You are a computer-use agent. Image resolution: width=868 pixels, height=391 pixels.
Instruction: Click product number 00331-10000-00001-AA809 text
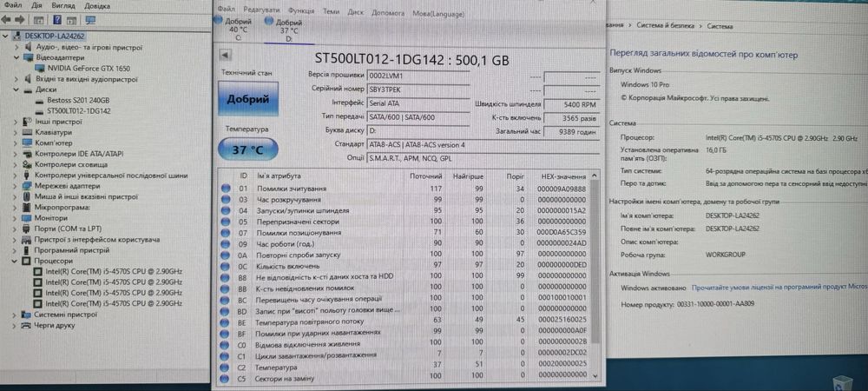[716, 304]
